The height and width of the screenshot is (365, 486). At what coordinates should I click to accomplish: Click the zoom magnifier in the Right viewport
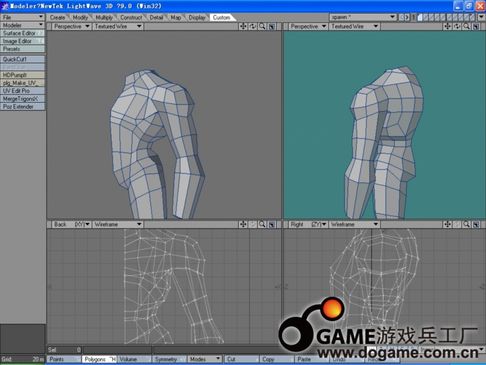point(467,224)
